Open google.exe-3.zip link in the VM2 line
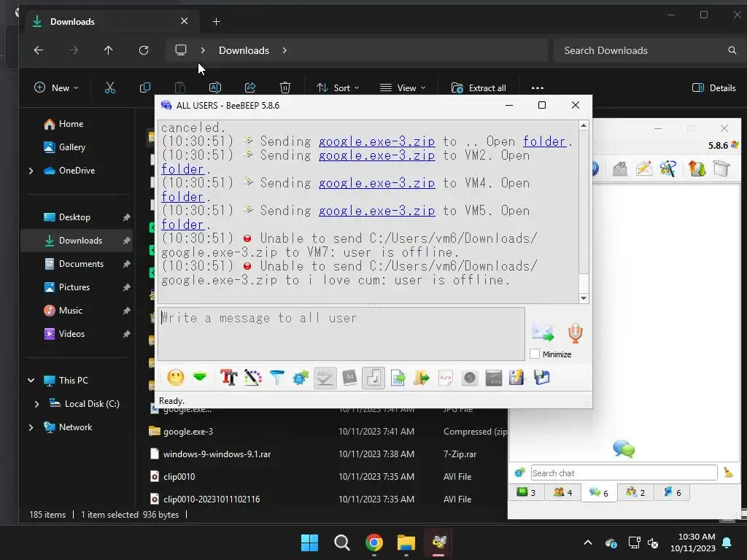 [376, 155]
